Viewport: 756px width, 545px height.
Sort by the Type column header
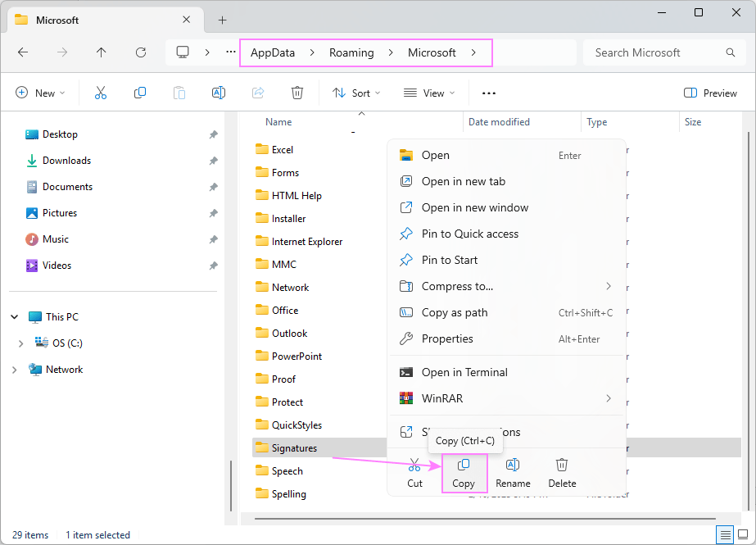[596, 122]
